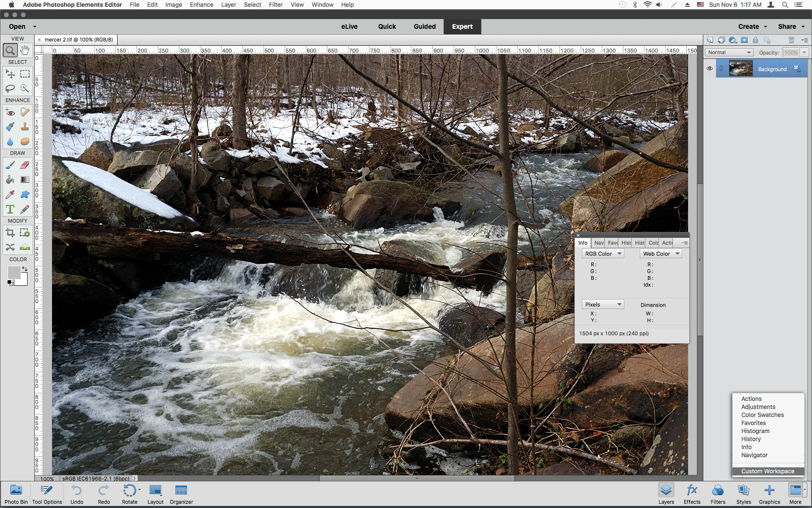This screenshot has width=812, height=508.
Task: Choose the Paint Bucket tool
Action: click(x=10, y=180)
